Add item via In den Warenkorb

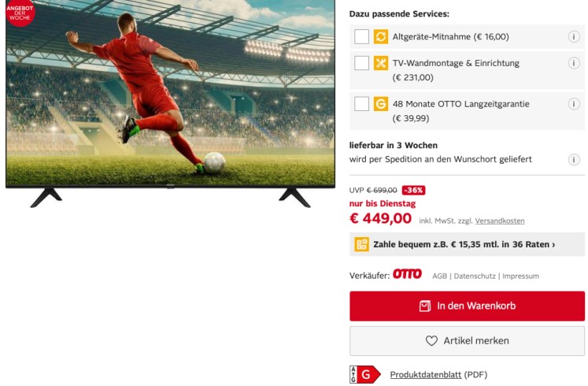[x=467, y=306]
